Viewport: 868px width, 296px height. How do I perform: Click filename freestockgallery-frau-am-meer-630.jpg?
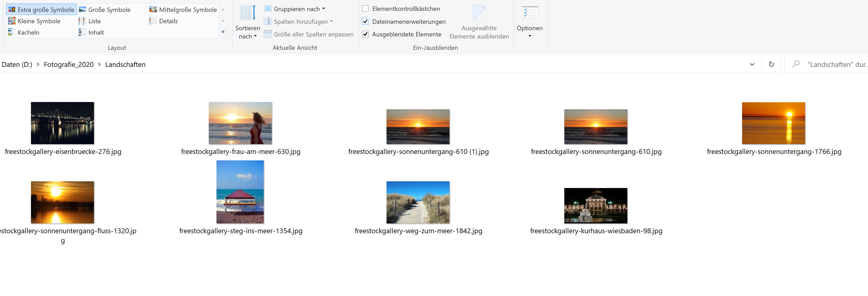[x=240, y=152]
